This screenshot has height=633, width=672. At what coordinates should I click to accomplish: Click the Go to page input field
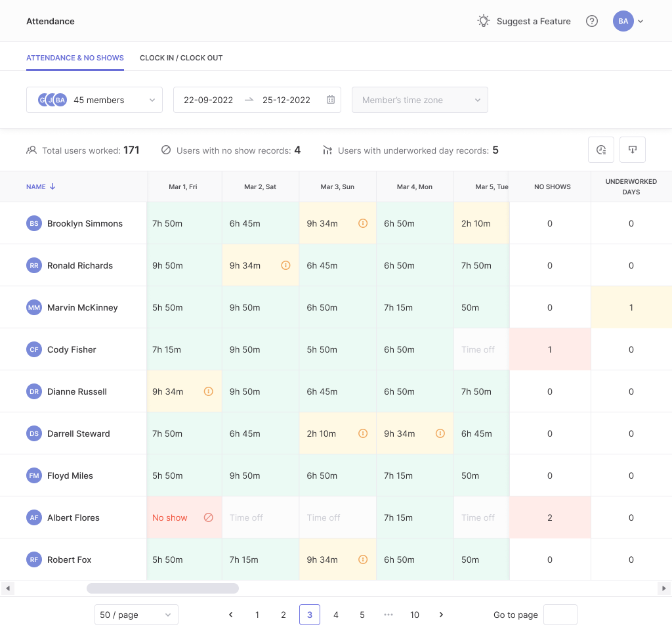pos(560,615)
